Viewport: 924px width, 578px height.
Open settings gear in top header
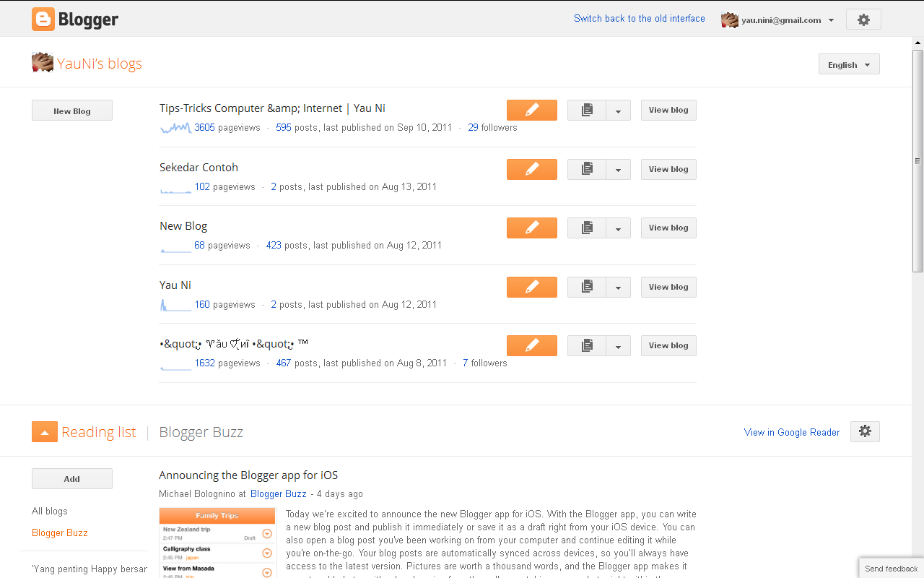click(863, 20)
